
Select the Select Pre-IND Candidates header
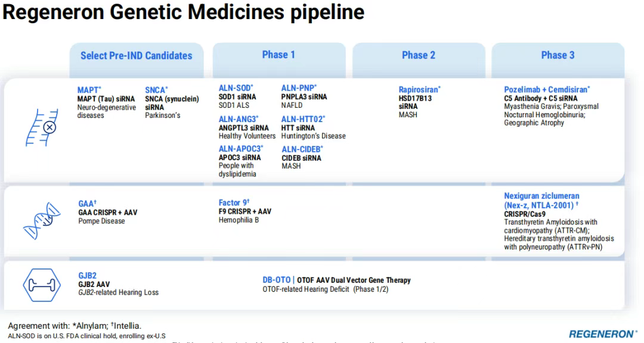pyautogui.click(x=136, y=55)
